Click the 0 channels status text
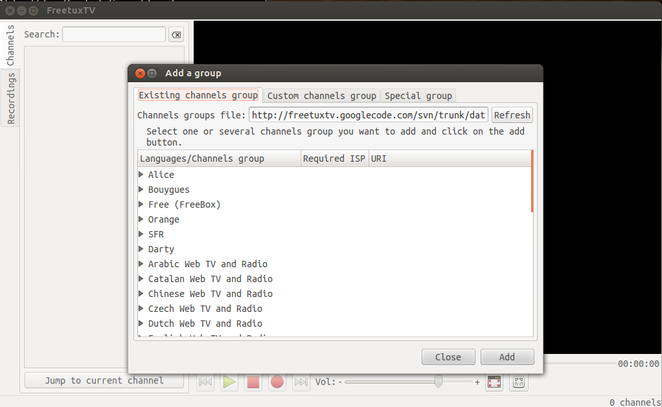662x407 pixels. [635, 402]
